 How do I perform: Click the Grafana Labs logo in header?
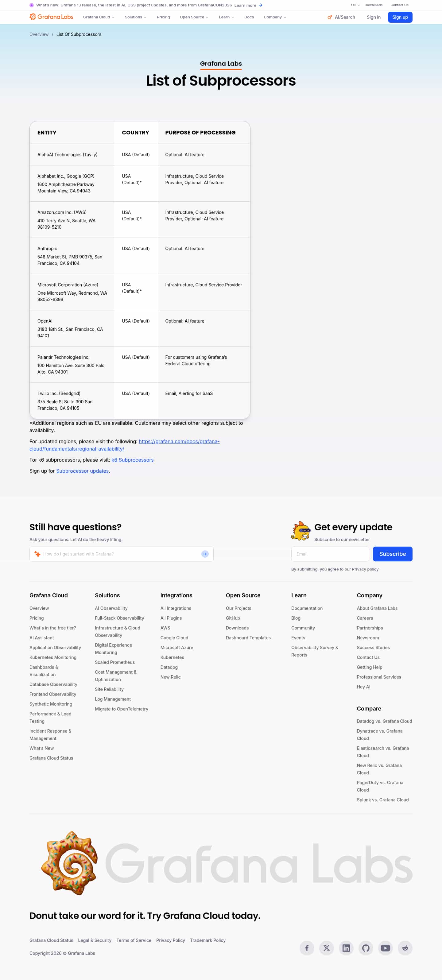(x=51, y=17)
